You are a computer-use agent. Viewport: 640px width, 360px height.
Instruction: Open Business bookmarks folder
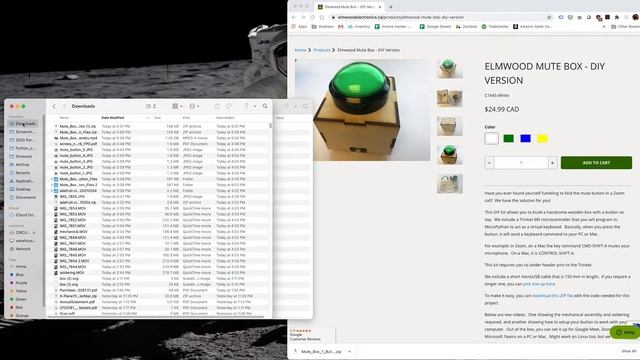click(323, 27)
